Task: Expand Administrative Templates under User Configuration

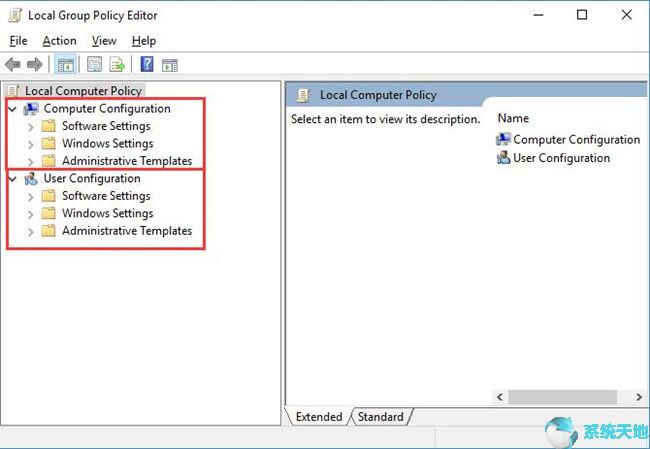Action: point(30,231)
